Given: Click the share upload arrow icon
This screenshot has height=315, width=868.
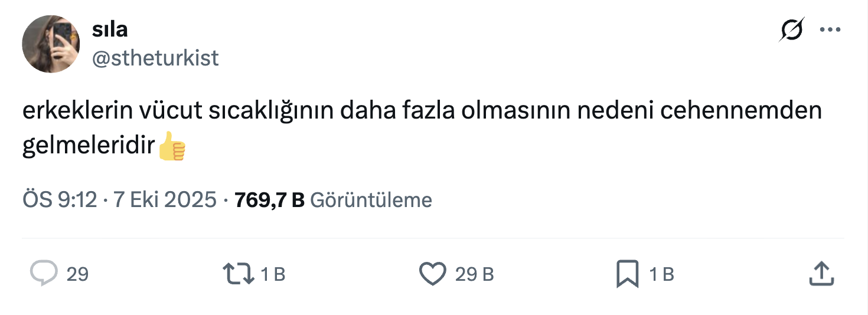Looking at the screenshot, I should click(821, 274).
